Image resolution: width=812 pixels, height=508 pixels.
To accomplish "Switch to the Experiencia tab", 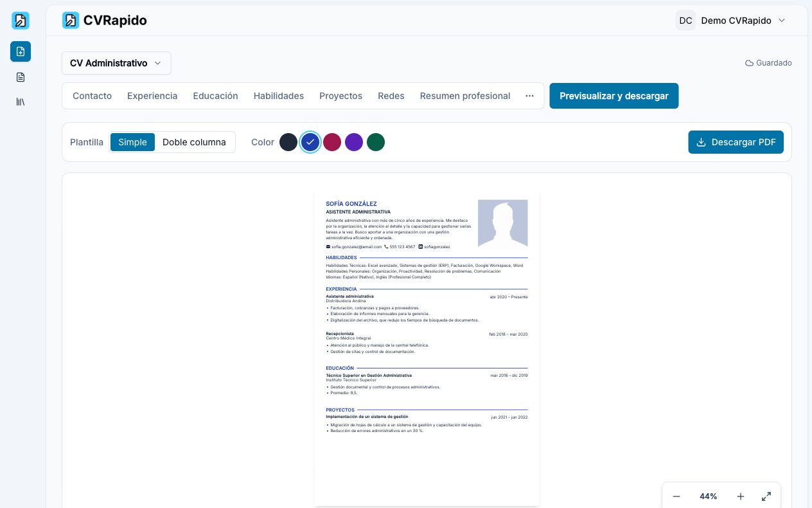I will click(152, 96).
